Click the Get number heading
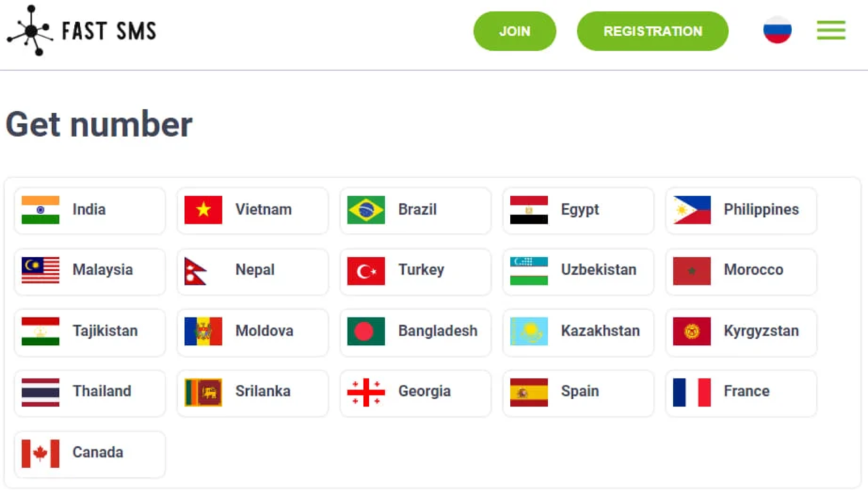This screenshot has height=492, width=868. [99, 125]
